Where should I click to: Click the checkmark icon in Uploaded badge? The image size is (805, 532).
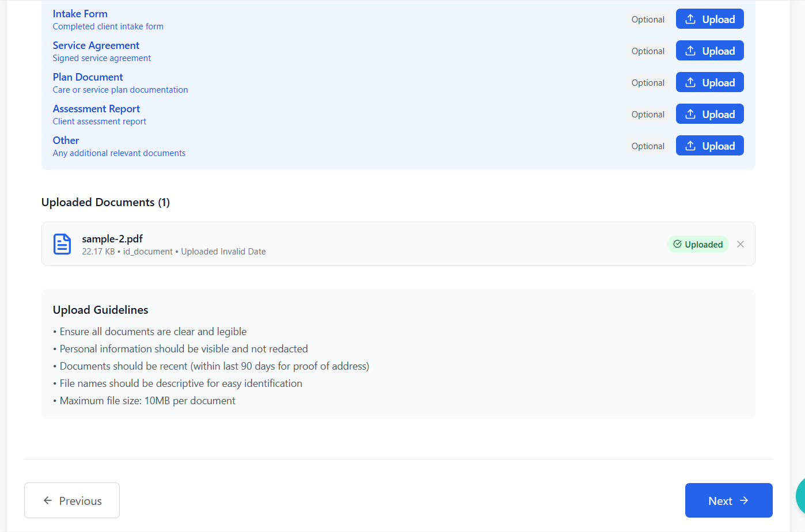coord(678,244)
